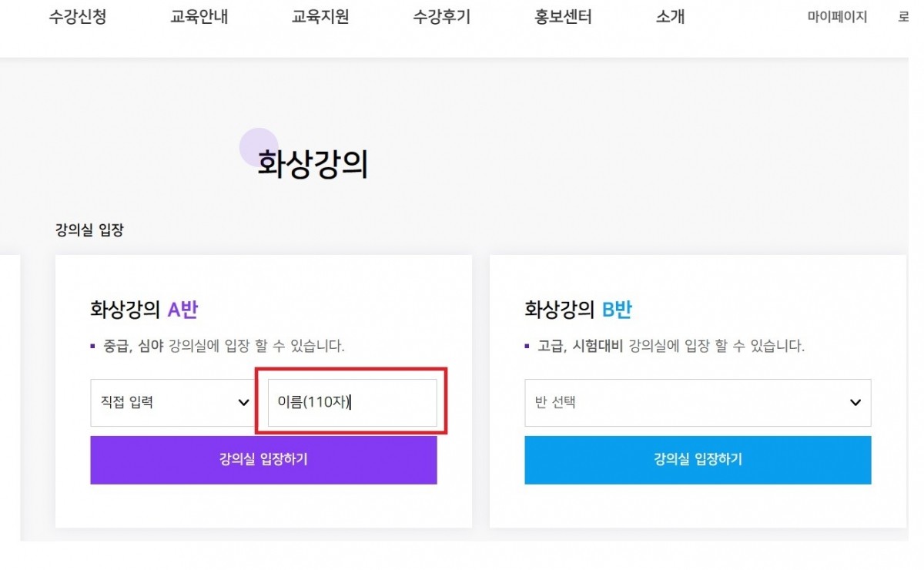Focus the 이름(110자) input field

click(352, 402)
